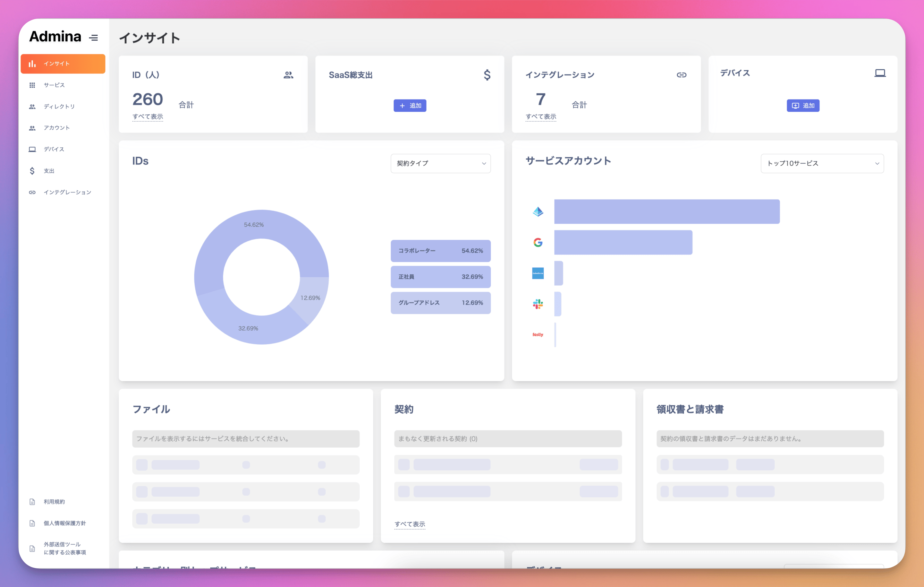Click the インサイト page heading
The image size is (924, 587).
150,38
